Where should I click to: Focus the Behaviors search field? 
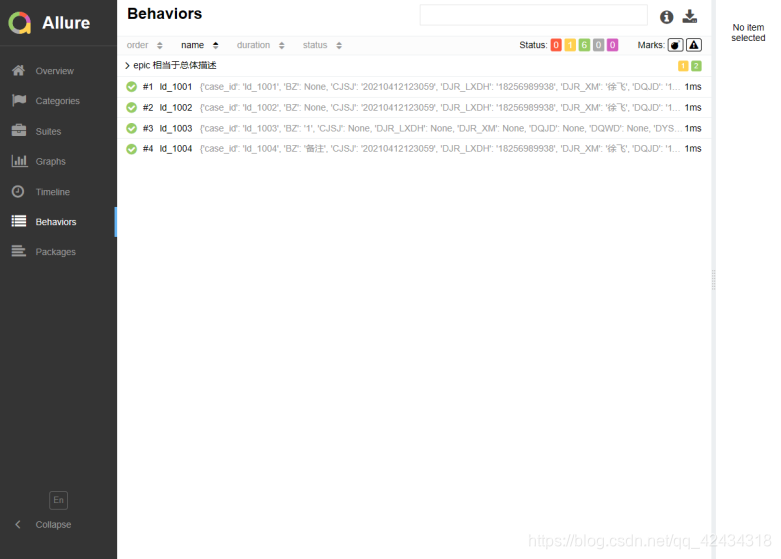(x=533, y=15)
